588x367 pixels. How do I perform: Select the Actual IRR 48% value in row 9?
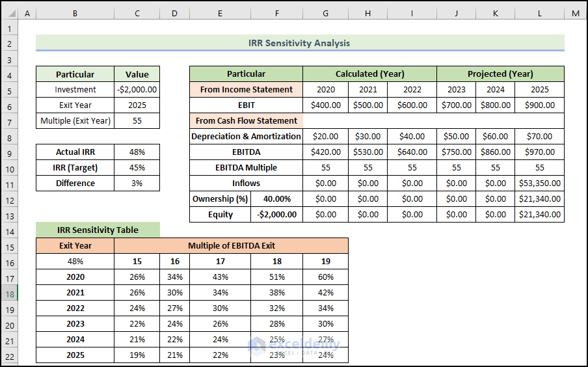click(x=137, y=152)
